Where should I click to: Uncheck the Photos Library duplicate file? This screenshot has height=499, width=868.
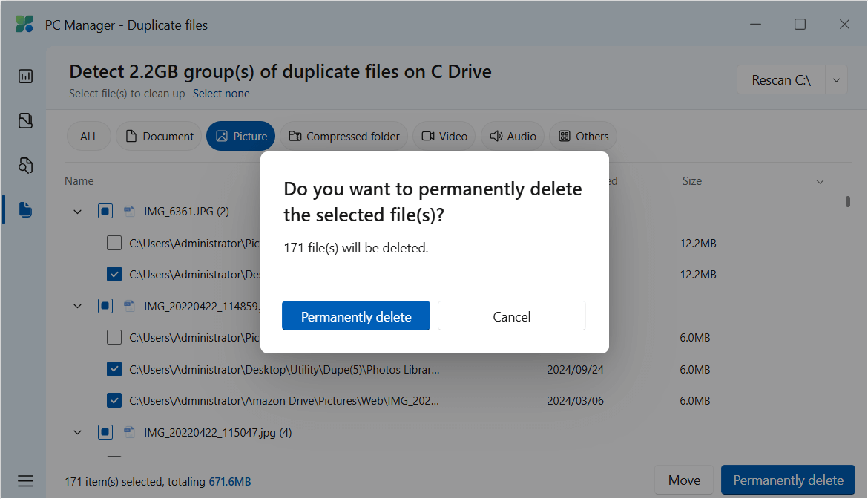click(114, 369)
